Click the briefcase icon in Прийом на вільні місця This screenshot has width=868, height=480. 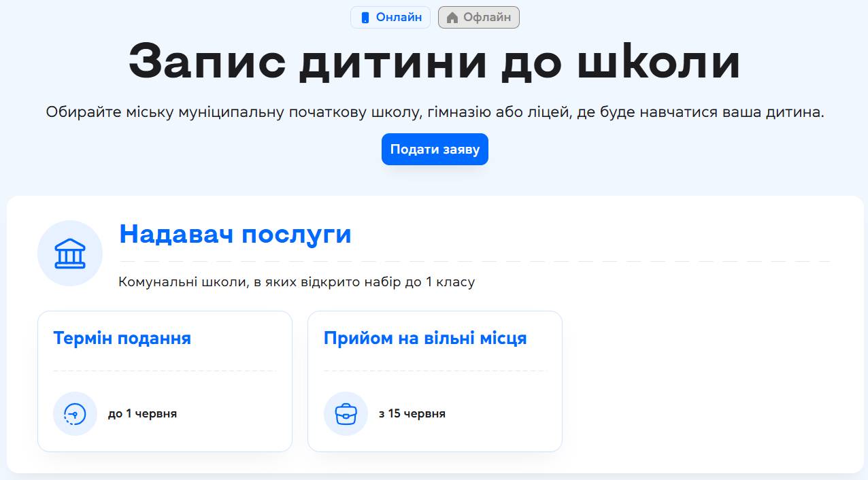pyautogui.click(x=346, y=413)
